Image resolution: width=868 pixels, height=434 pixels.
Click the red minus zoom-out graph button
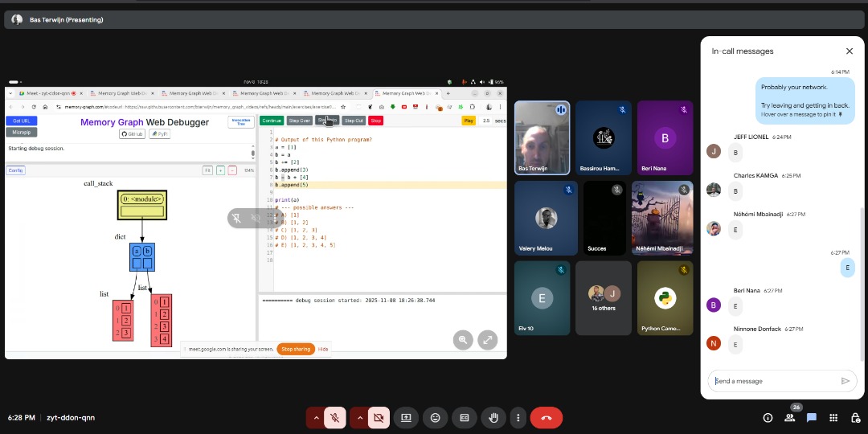click(x=232, y=170)
